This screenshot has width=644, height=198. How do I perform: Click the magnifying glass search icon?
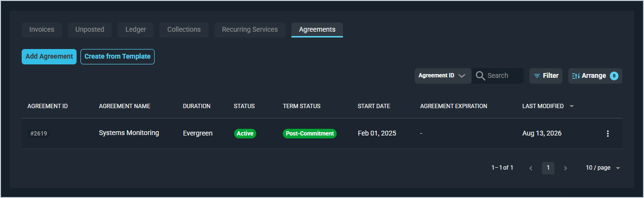[x=480, y=75]
